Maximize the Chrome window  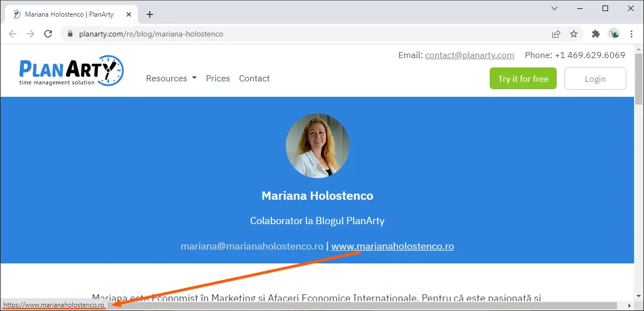pos(605,8)
